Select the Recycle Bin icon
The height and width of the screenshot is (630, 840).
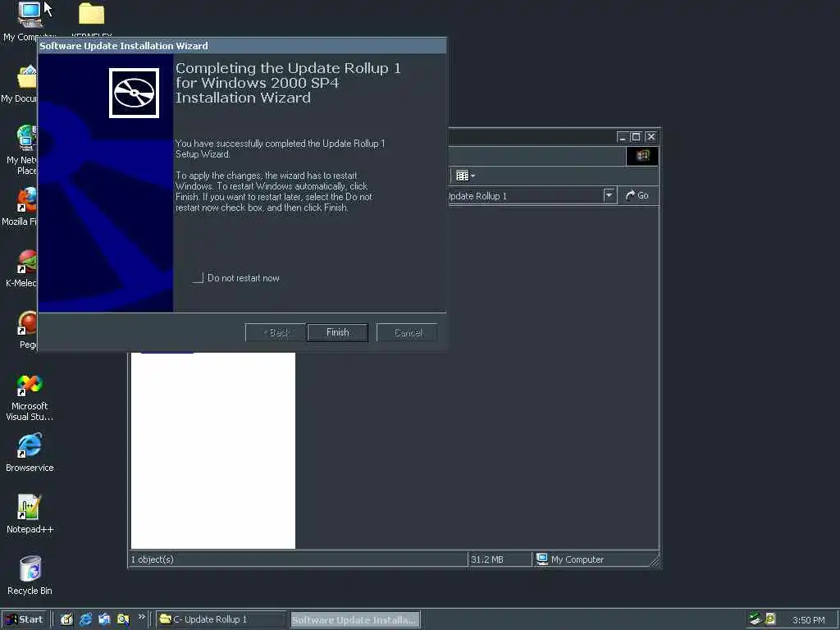[30, 576]
